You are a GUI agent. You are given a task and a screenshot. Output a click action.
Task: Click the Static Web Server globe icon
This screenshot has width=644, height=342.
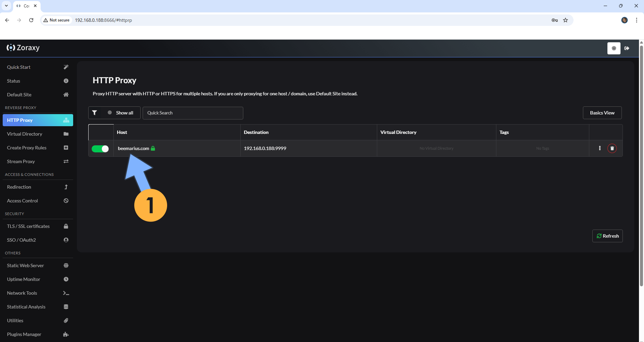point(66,265)
